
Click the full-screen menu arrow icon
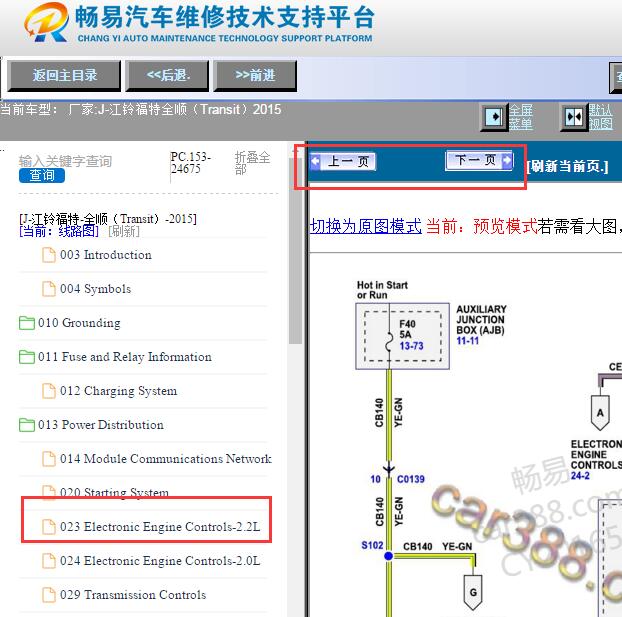pyautogui.click(x=494, y=117)
